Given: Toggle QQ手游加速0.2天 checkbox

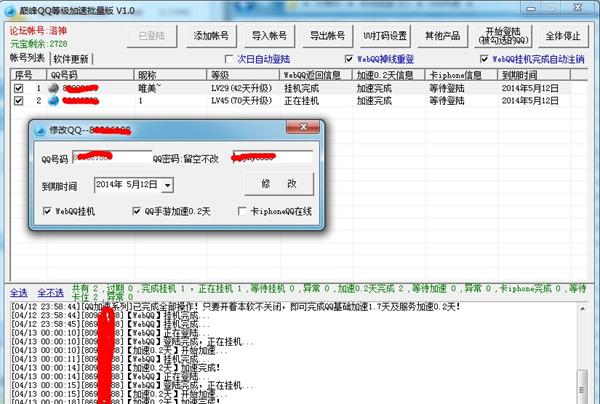Looking at the screenshot, I should (x=136, y=211).
